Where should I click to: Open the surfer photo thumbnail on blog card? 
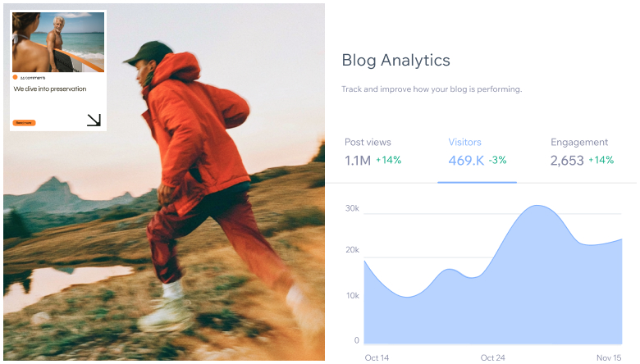[x=58, y=42]
